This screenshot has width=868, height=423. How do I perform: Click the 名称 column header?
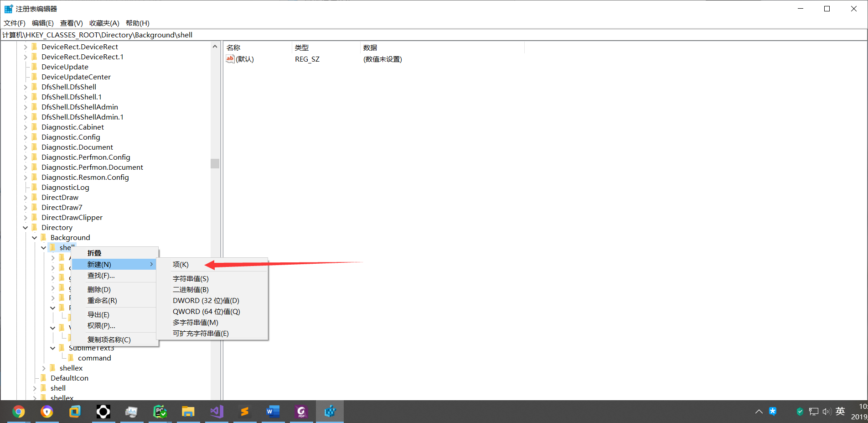click(258, 47)
